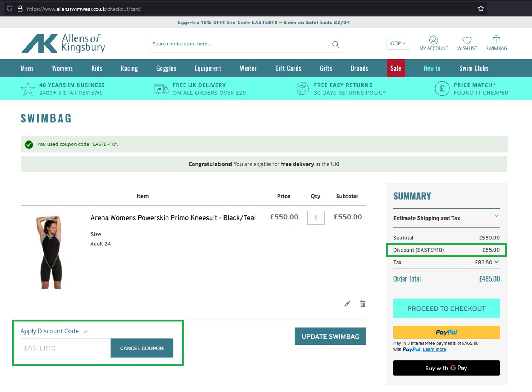
Task: Click the quantity input box
Action: [x=316, y=218]
